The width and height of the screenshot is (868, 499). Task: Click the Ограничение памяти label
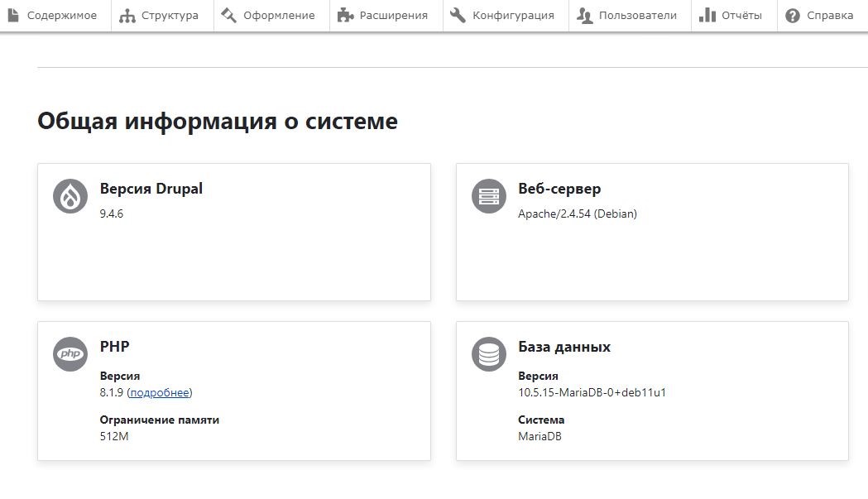tap(160, 420)
